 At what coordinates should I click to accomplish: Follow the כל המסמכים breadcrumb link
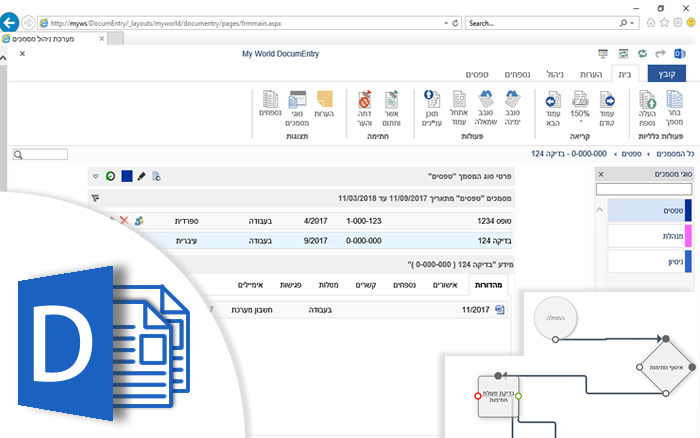pyautogui.click(x=675, y=154)
